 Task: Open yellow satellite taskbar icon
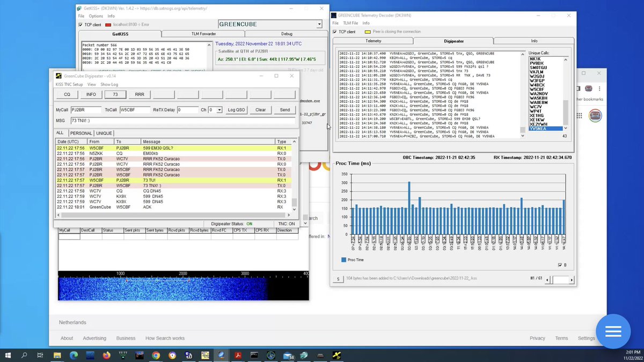click(x=336, y=355)
